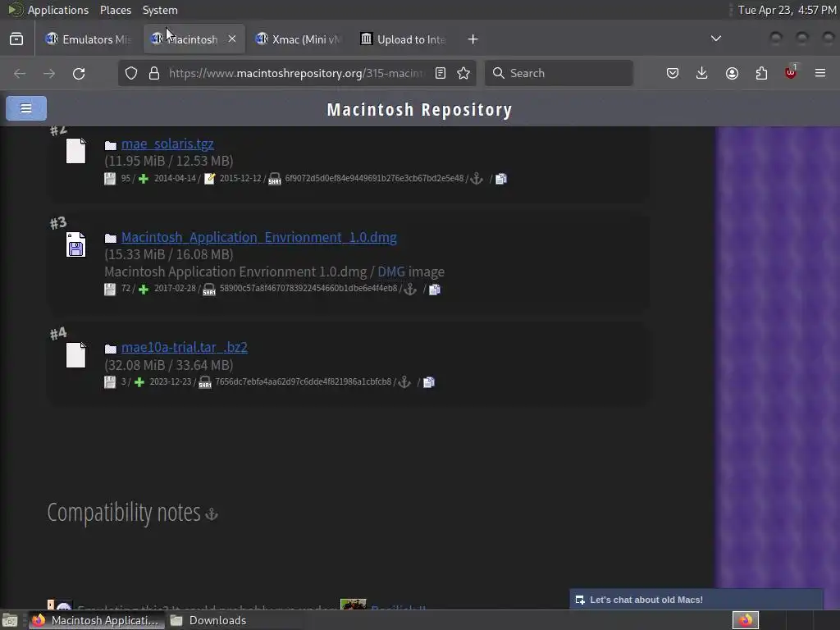840x630 pixels.
Task: Copy link icon in dmg row
Action: pyautogui.click(x=435, y=290)
